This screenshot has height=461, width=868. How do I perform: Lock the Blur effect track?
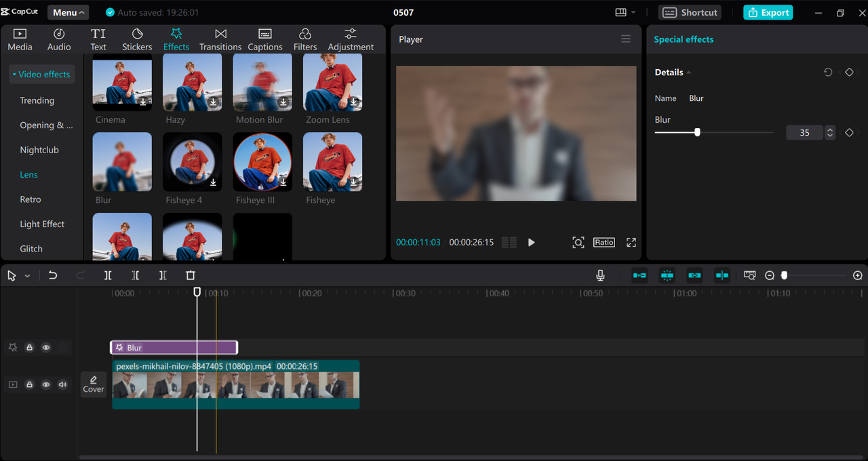coord(29,348)
